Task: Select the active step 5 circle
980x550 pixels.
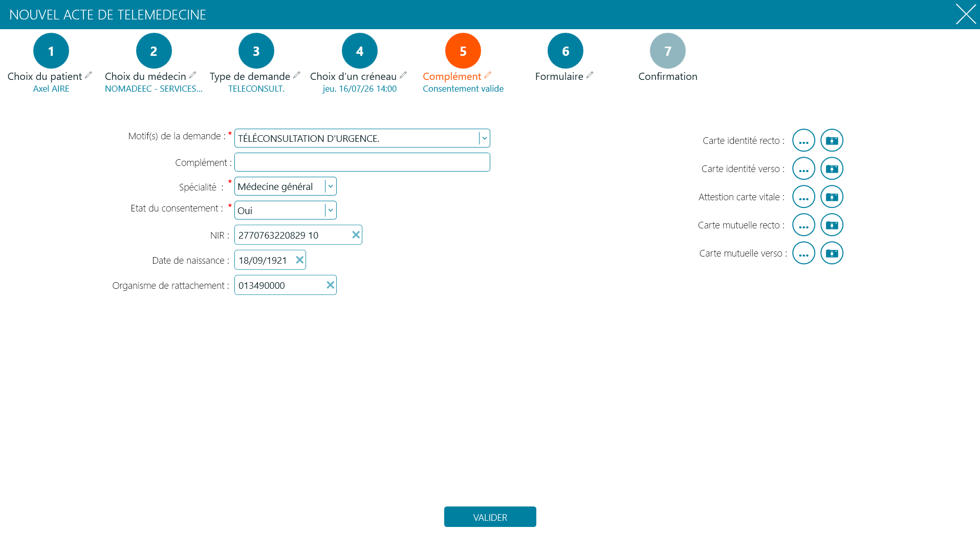Action: point(463,51)
